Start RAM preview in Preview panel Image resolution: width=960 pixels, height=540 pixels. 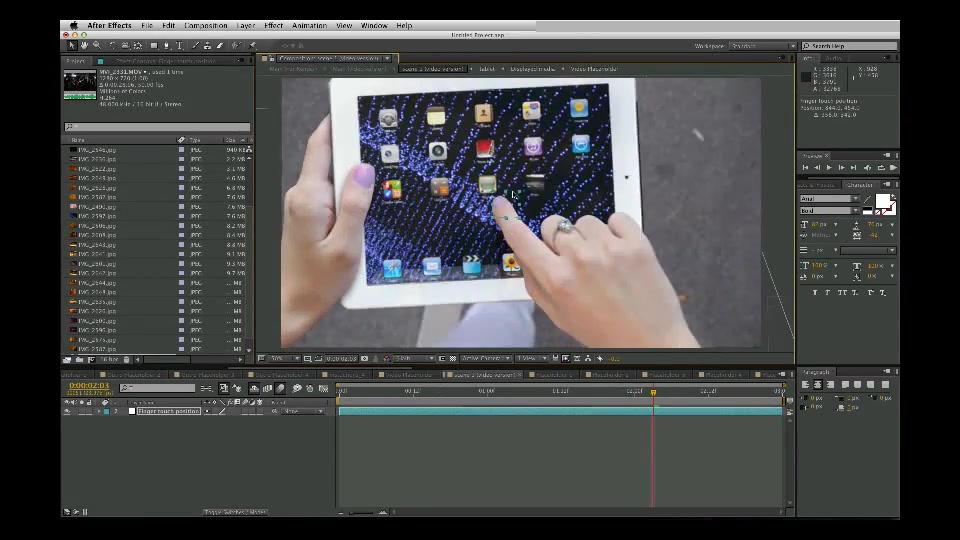893,168
